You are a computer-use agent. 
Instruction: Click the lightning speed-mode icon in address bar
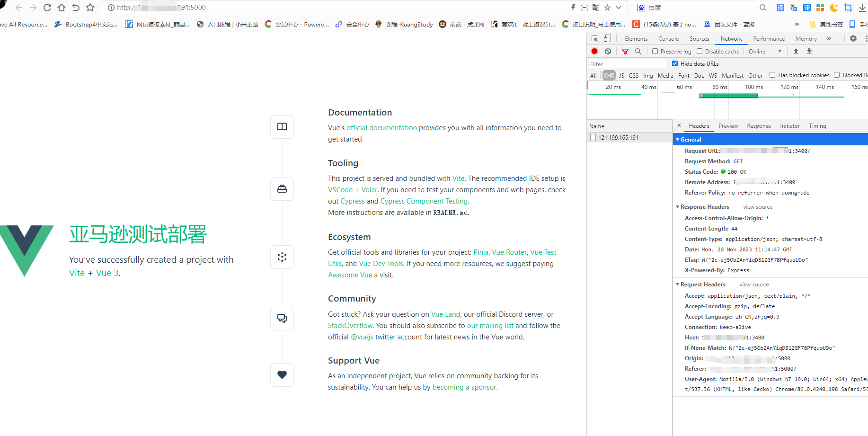573,8
